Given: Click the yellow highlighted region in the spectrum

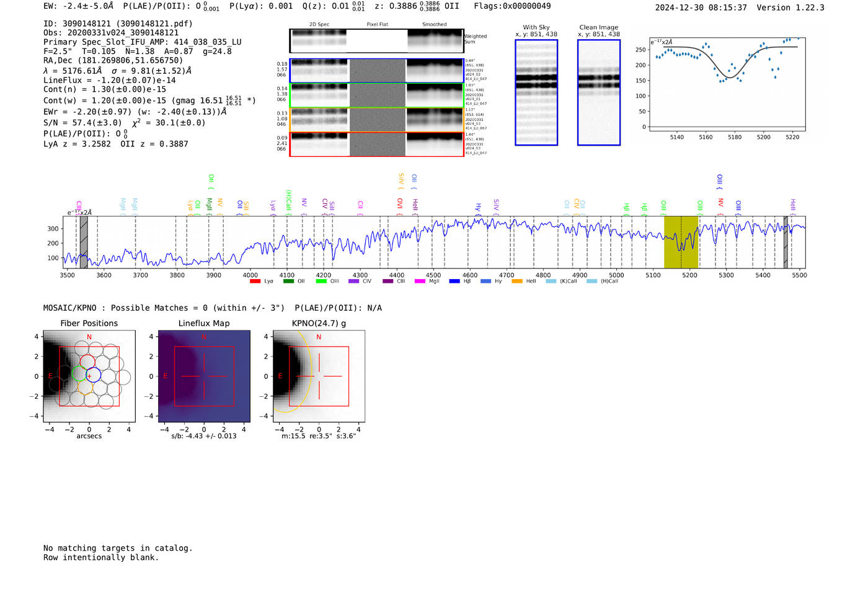Looking at the screenshot, I should pos(681,242).
